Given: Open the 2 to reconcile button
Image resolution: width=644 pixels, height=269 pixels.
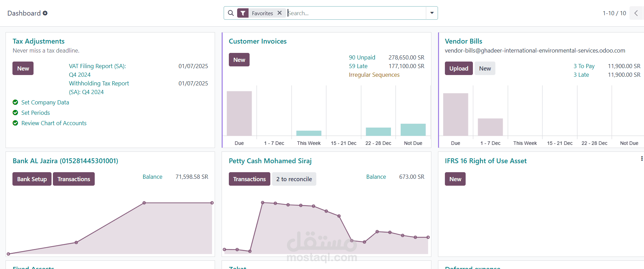Looking at the screenshot, I should [x=294, y=179].
